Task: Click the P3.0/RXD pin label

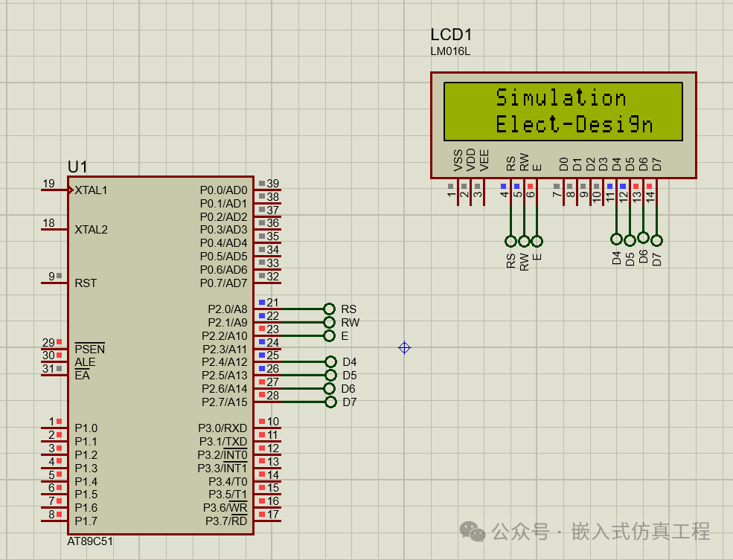Action: click(x=223, y=428)
